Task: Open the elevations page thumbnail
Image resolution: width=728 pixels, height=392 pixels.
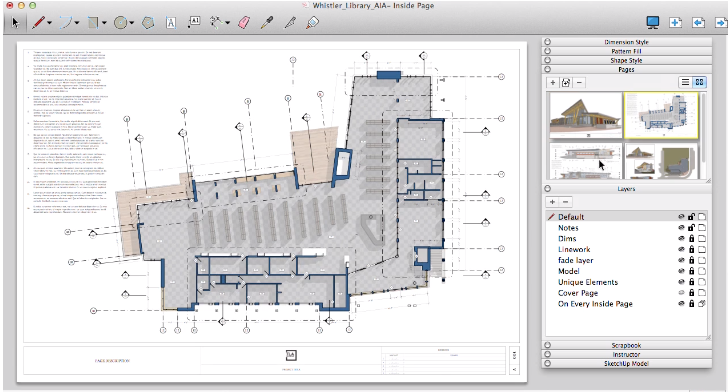Action: (585, 161)
